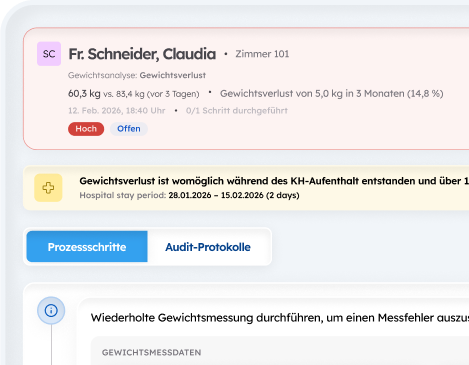Click the Wiederholte Gewichtsmessung durchführen step
469x365 pixels.
280,318
